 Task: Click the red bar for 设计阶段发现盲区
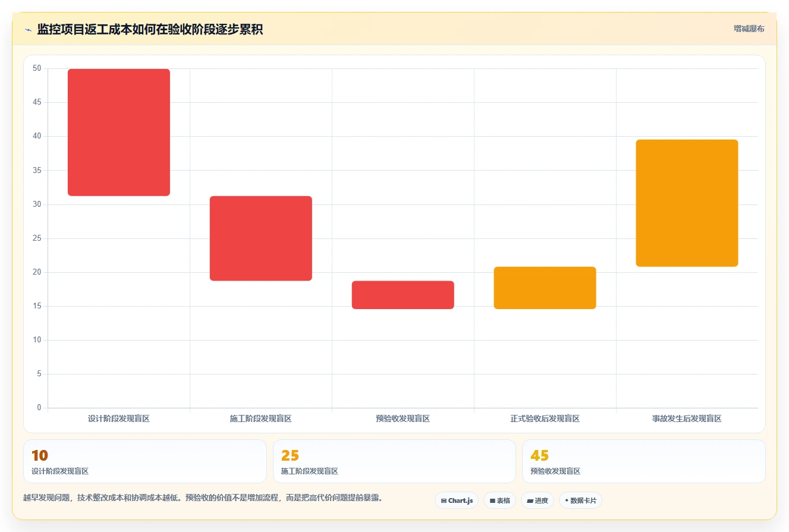coord(119,133)
